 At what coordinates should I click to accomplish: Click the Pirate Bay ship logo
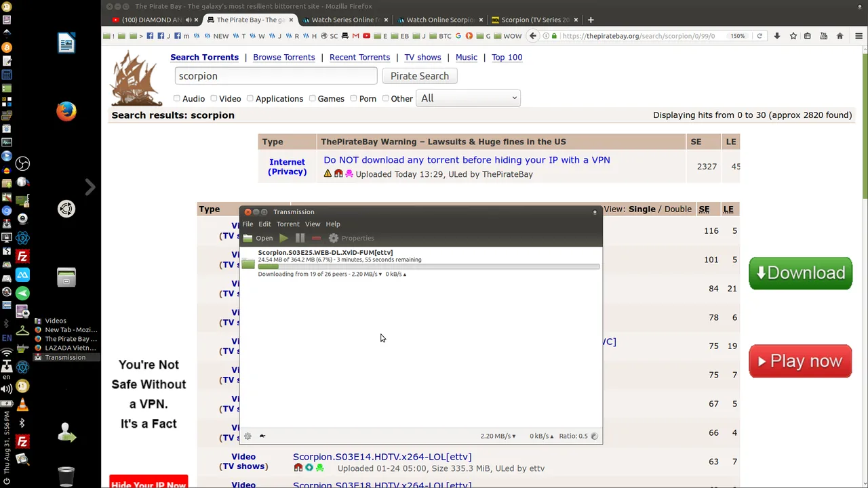pyautogui.click(x=137, y=79)
